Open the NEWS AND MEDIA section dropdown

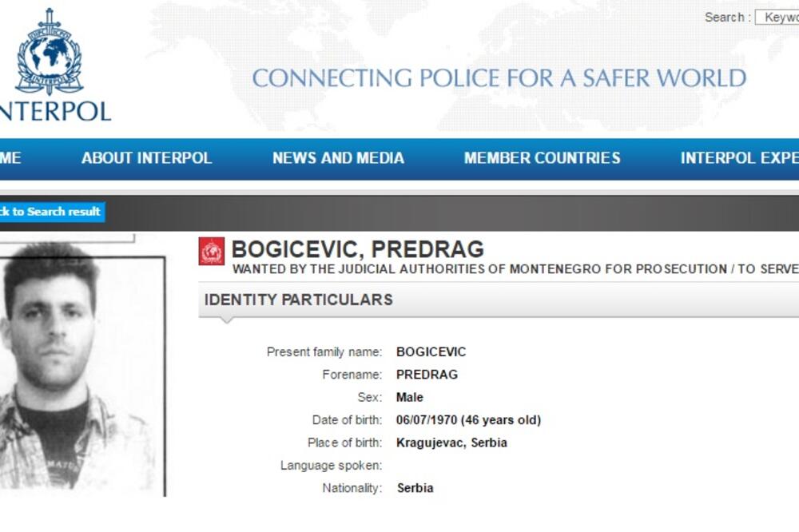click(x=339, y=157)
